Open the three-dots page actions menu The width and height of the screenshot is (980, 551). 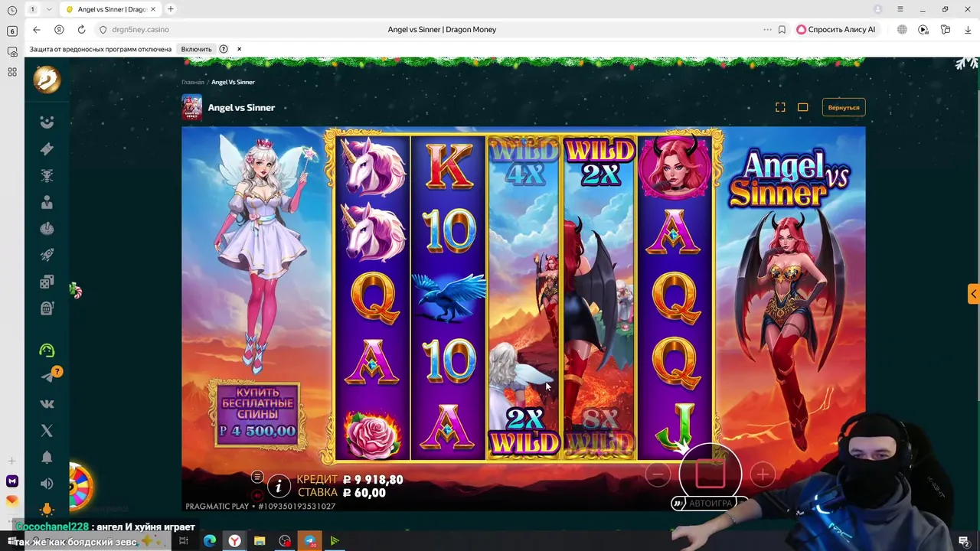(x=767, y=29)
